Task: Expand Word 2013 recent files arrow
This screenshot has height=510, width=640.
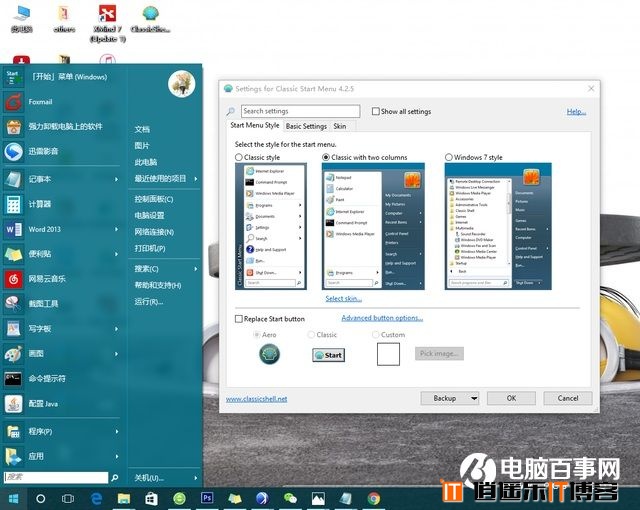Action: 117,229
